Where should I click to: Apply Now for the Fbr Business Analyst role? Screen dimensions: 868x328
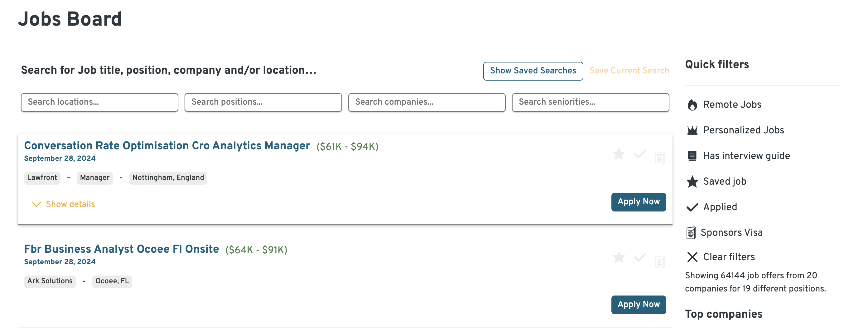pyautogui.click(x=639, y=304)
